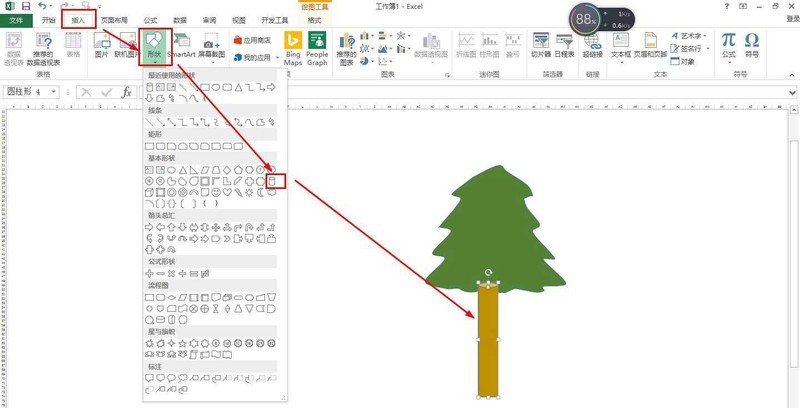This screenshot has width=800, height=408.
Task: Insert 页眉和页脚 header and footer
Action: [651, 46]
